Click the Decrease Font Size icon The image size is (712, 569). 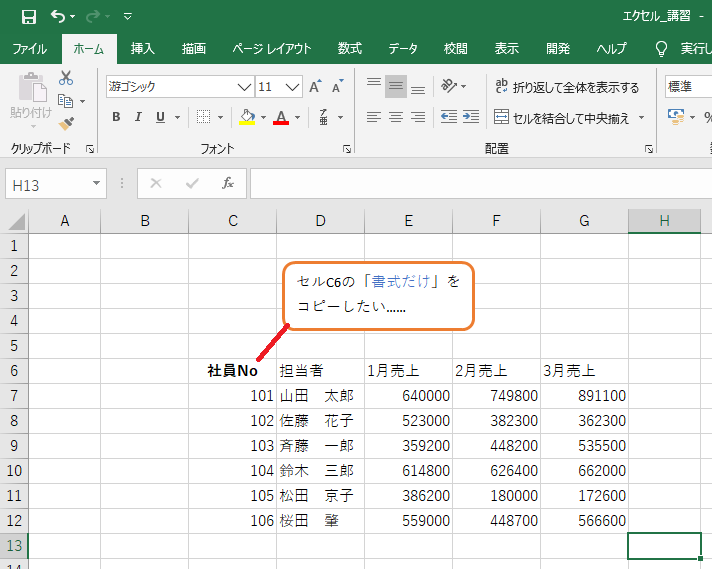click(x=338, y=86)
